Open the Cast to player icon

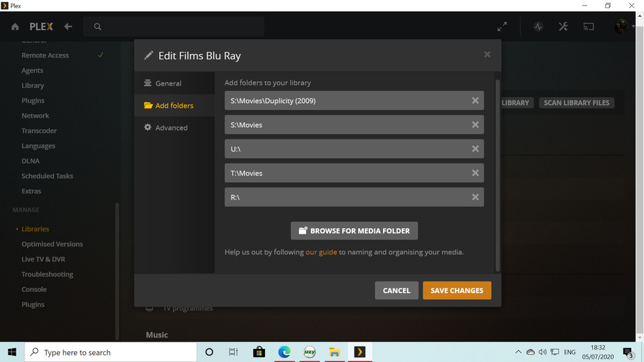point(589,27)
